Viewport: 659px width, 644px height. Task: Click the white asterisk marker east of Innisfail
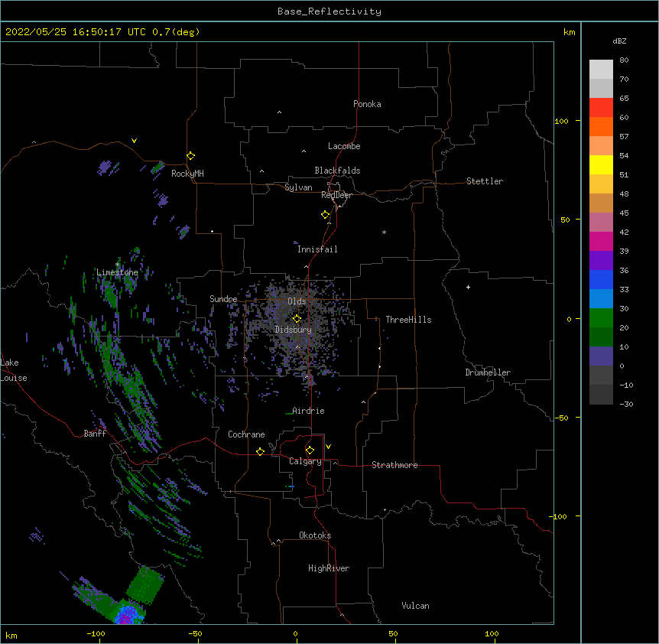(x=384, y=232)
